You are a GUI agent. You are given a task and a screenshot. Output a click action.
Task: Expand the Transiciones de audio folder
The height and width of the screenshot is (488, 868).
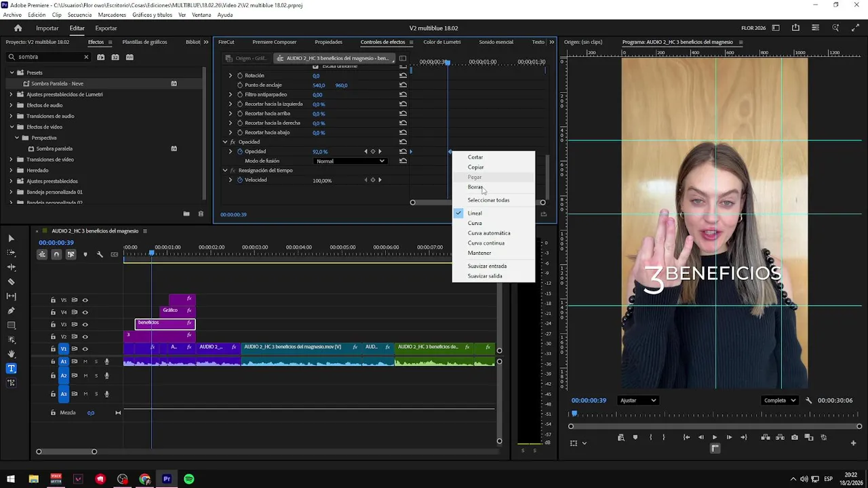click(12, 116)
